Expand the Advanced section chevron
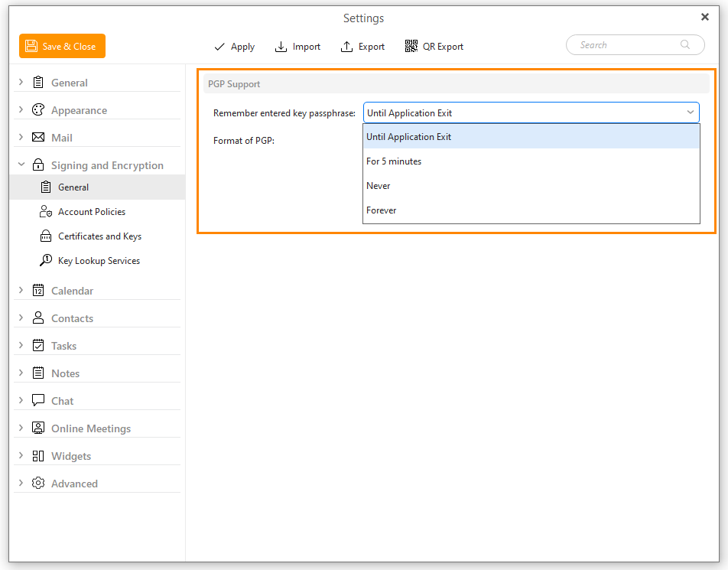 21,483
